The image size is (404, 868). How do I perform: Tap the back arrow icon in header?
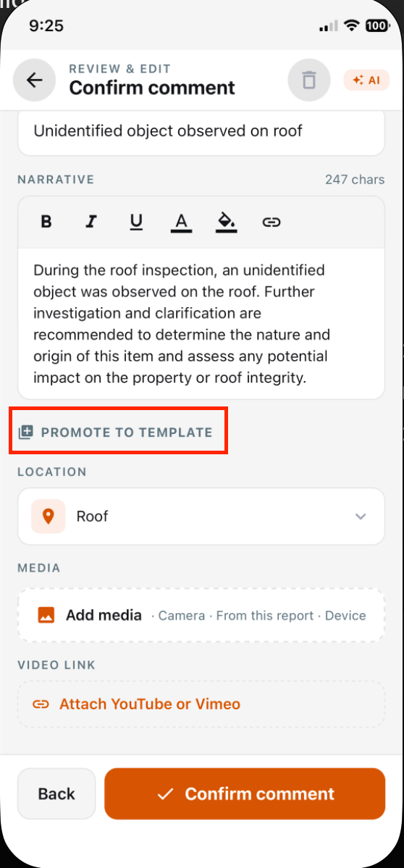coord(34,80)
